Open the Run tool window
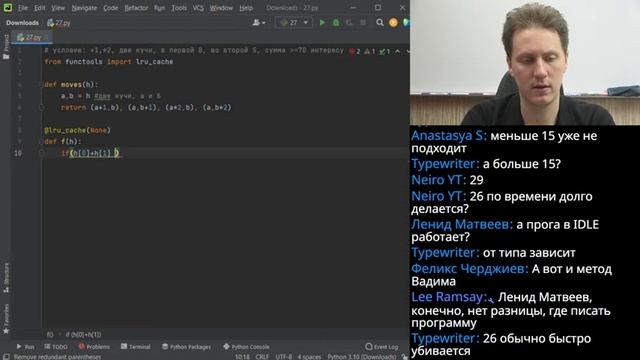This screenshot has width=640, height=360. point(25,347)
